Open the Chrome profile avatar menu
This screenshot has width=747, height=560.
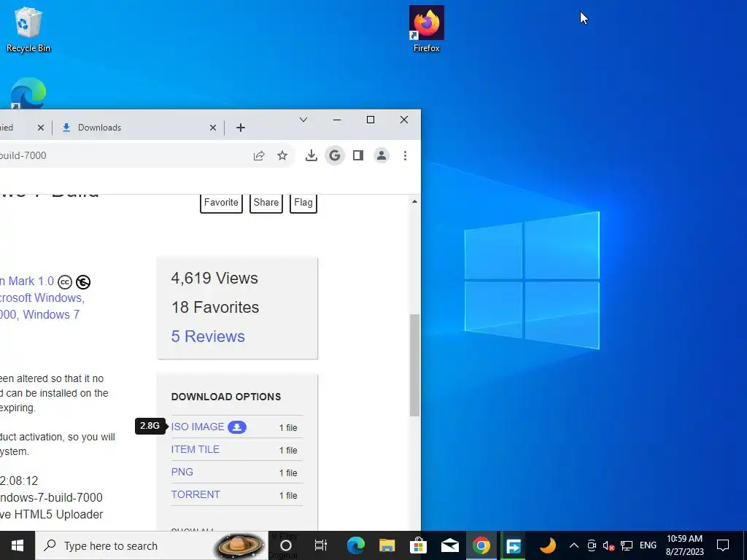tap(381, 156)
